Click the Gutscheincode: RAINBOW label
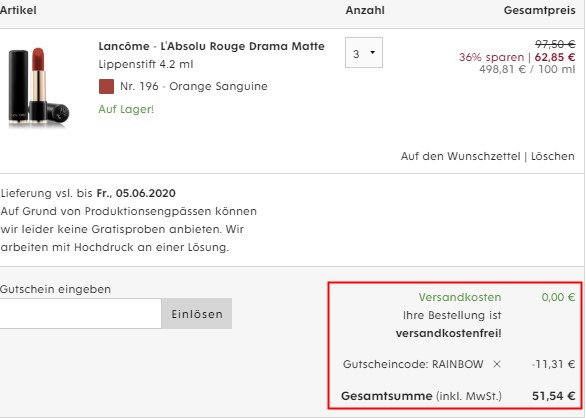The image size is (586, 418). pyautogui.click(x=413, y=364)
